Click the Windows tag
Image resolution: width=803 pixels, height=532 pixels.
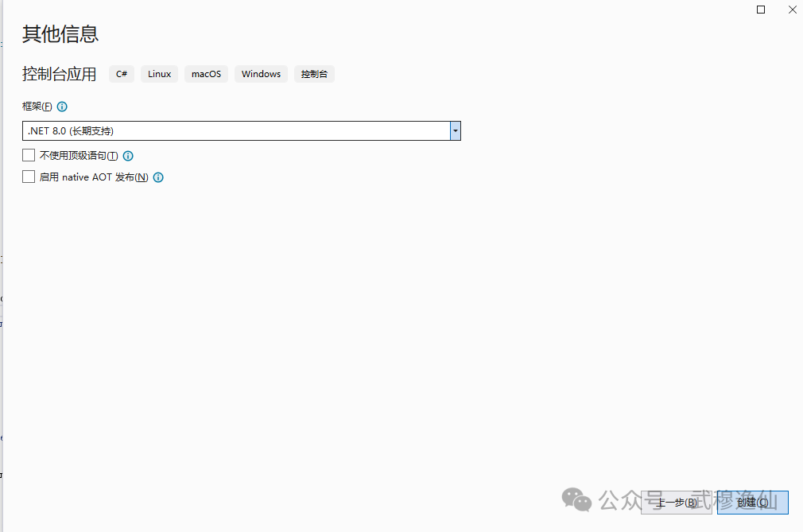tap(262, 74)
